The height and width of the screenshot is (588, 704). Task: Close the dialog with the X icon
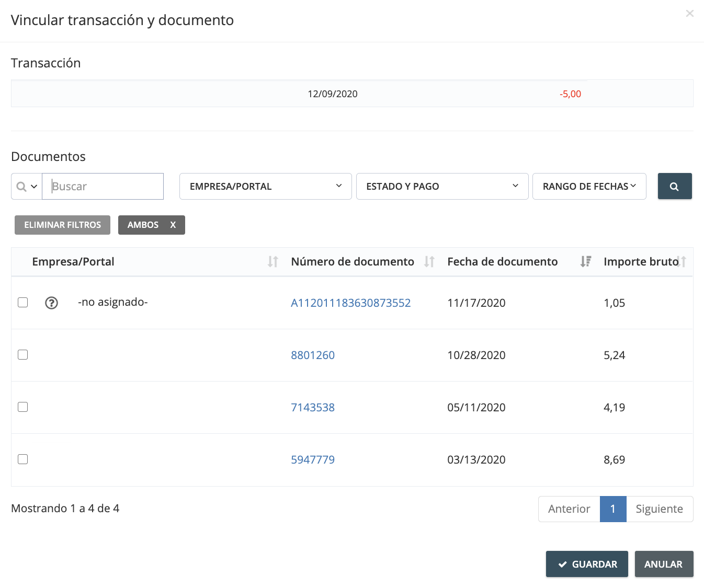coord(690,14)
